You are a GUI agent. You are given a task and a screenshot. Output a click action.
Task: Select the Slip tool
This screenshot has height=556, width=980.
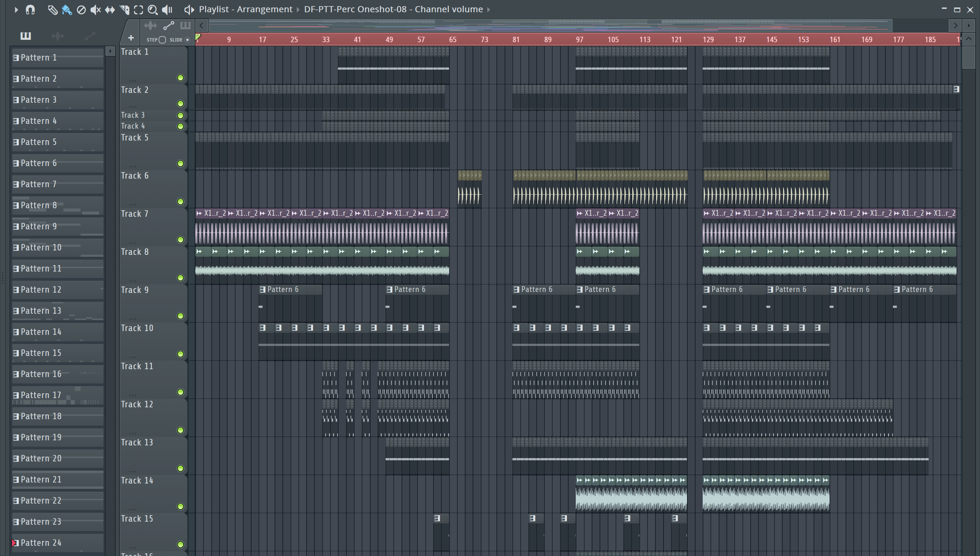pos(110,10)
